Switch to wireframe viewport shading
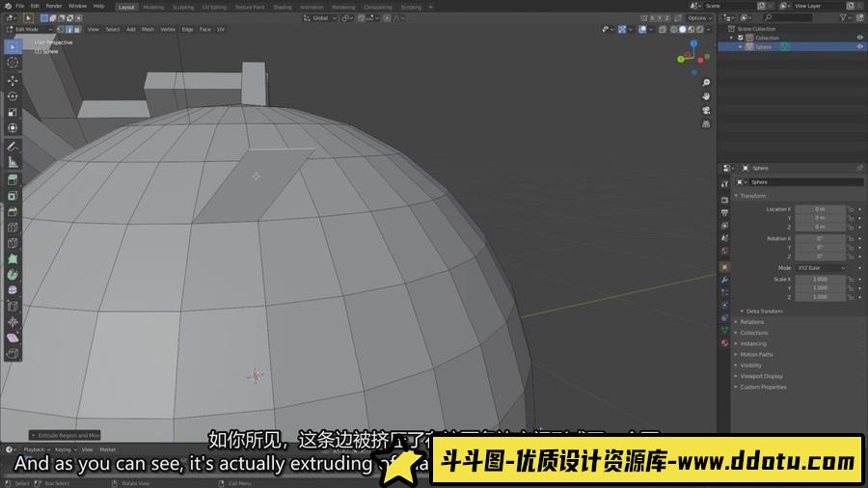The height and width of the screenshot is (488, 868). (x=674, y=29)
